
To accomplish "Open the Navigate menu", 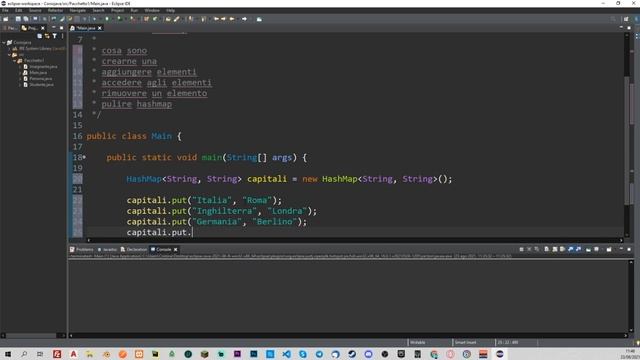I will 78,10.
